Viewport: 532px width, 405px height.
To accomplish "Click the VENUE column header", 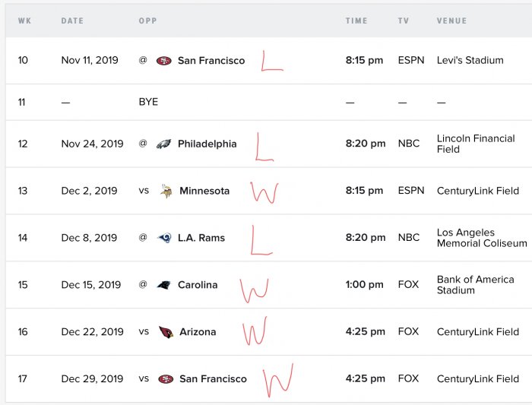I will click(451, 21).
